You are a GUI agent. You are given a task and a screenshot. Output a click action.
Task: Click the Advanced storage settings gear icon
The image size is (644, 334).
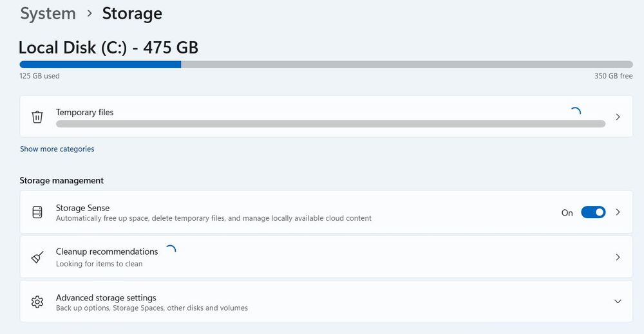tap(37, 302)
